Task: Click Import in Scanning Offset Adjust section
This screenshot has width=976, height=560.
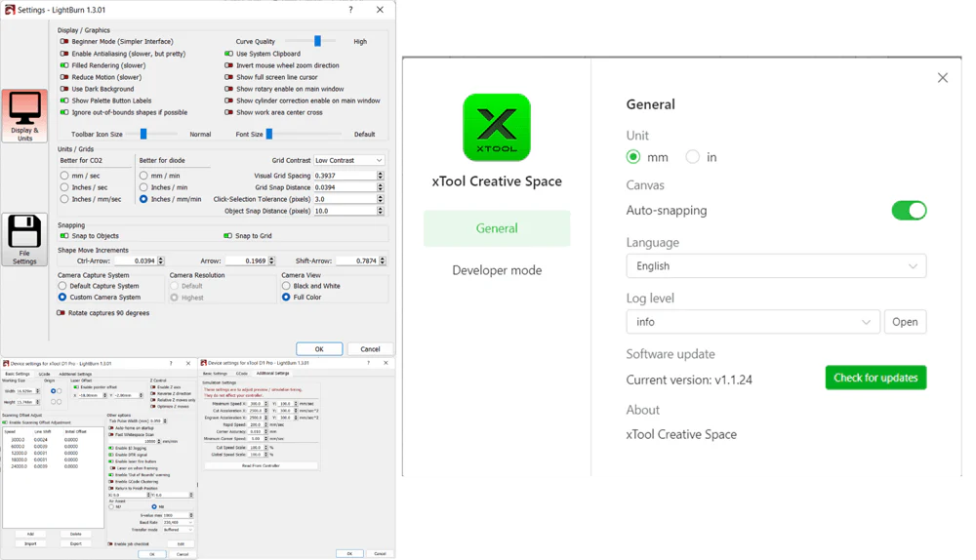Action: tap(30, 543)
